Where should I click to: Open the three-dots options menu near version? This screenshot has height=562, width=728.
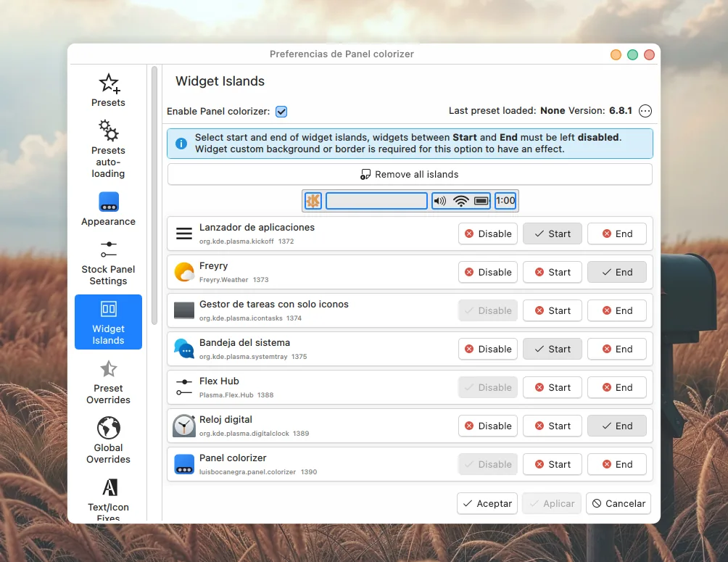pyautogui.click(x=645, y=111)
